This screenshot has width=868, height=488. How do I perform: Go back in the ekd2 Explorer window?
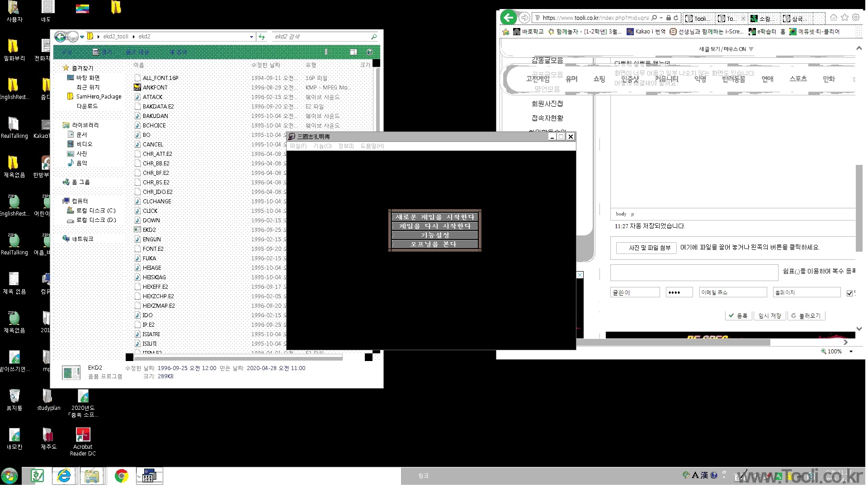pyautogui.click(x=60, y=37)
